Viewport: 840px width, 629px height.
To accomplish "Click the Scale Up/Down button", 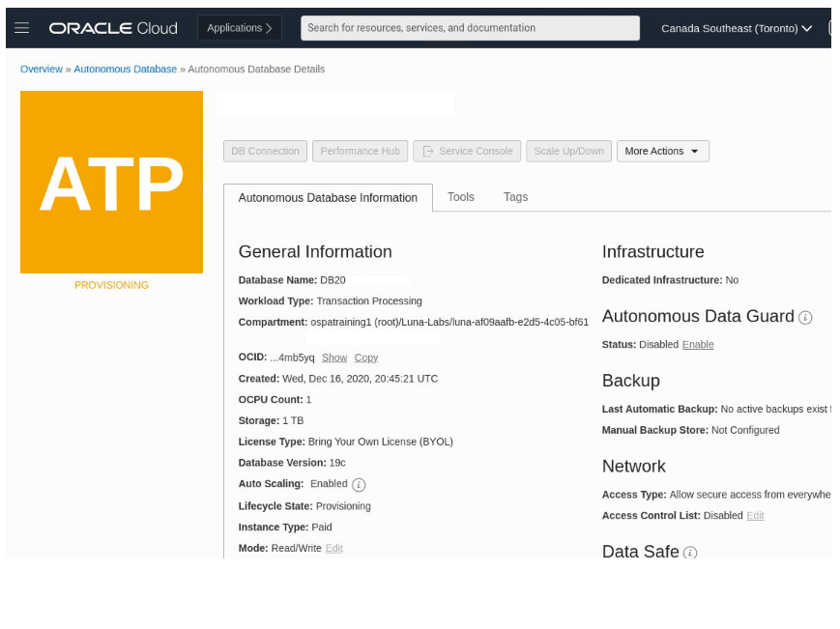I will point(568,151).
